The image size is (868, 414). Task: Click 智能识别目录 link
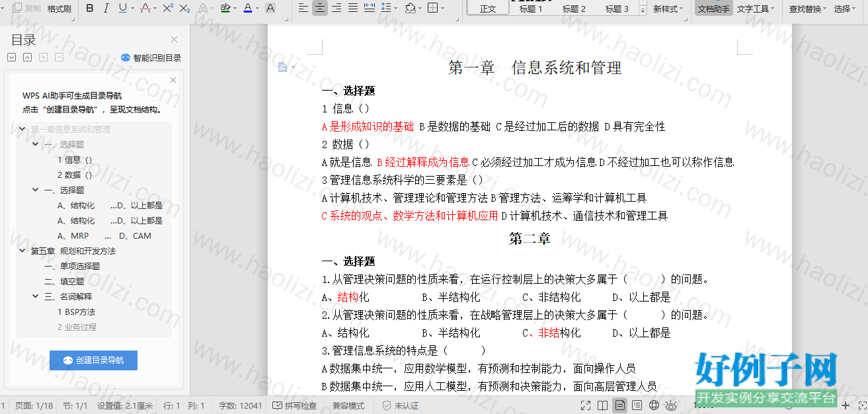pos(151,58)
